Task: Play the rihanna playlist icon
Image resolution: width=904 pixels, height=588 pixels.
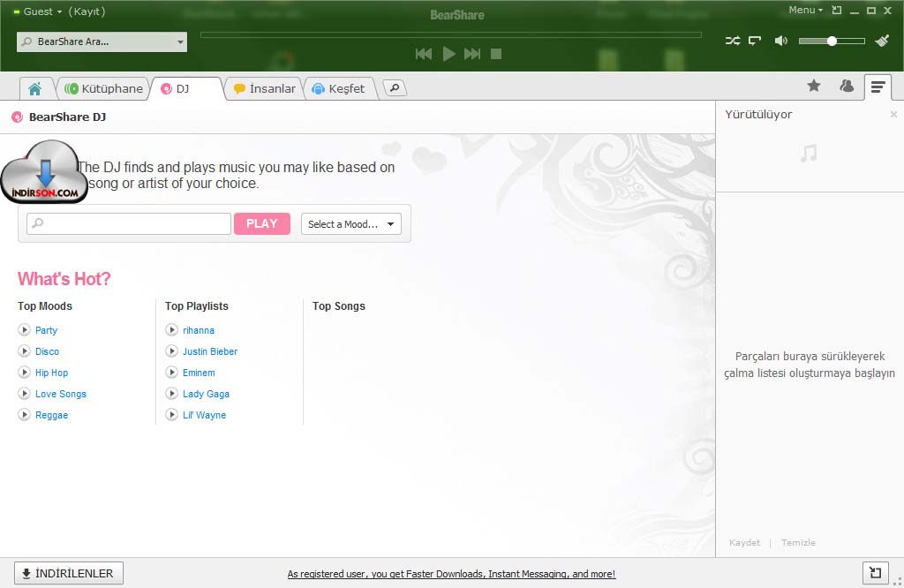Action: point(172,329)
